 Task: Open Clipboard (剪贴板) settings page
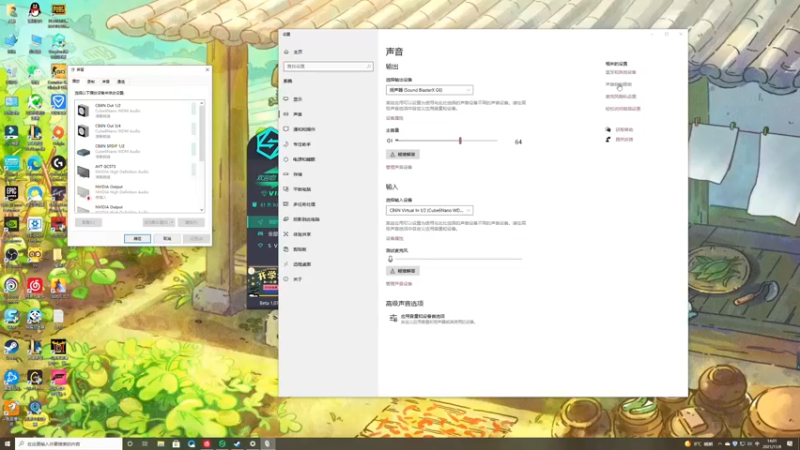pyautogui.click(x=300, y=249)
